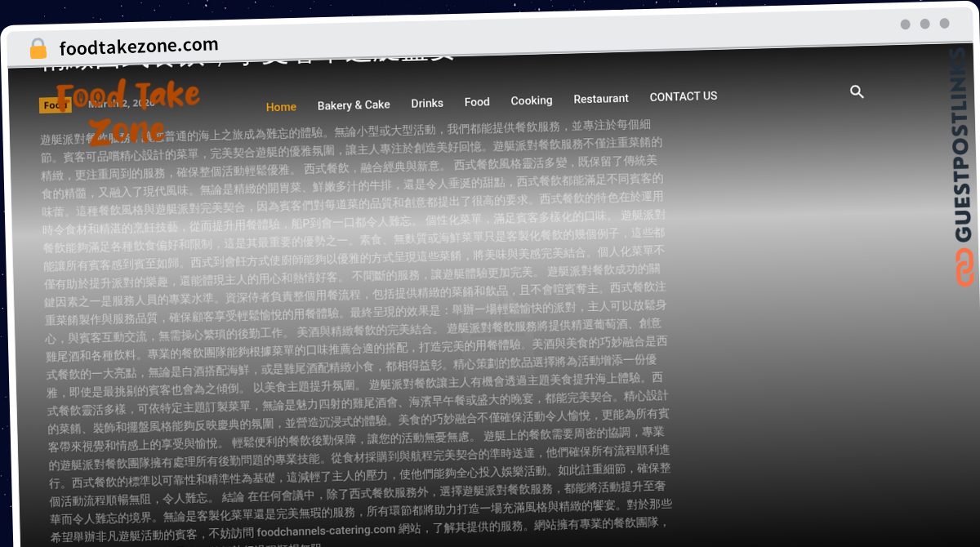Click the yellow Food category tag

[x=55, y=105]
